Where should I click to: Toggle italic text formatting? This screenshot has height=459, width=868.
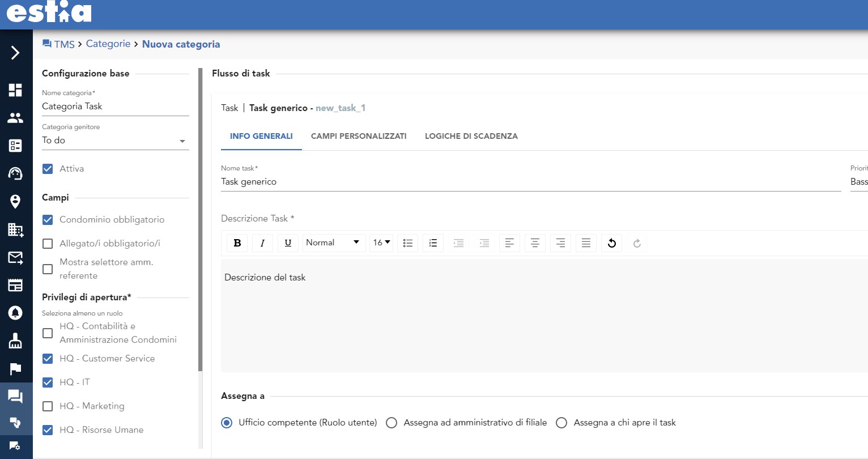click(262, 243)
